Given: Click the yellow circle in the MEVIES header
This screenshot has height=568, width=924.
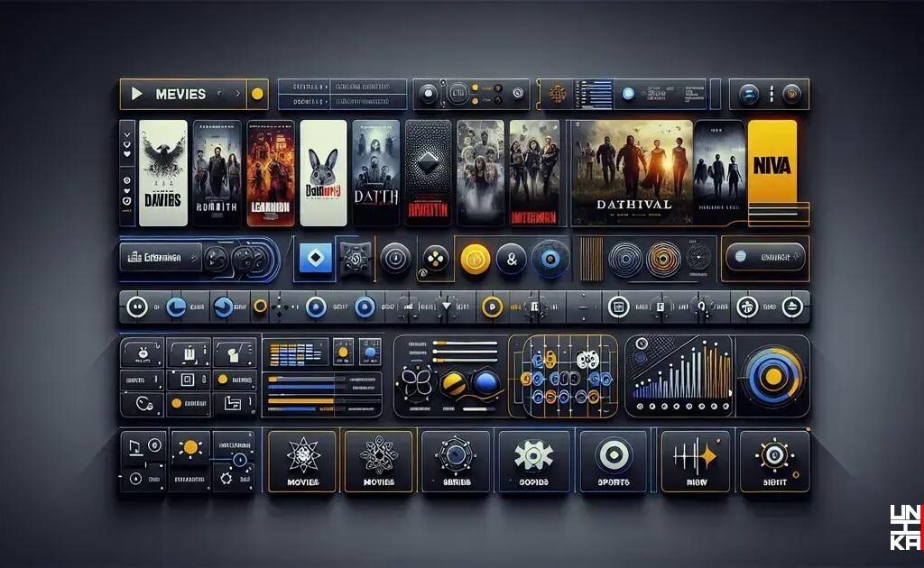Looking at the screenshot, I should point(256,92).
